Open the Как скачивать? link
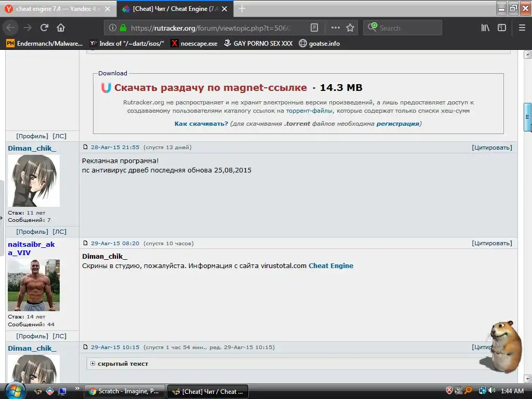The image size is (532, 399). point(201,124)
